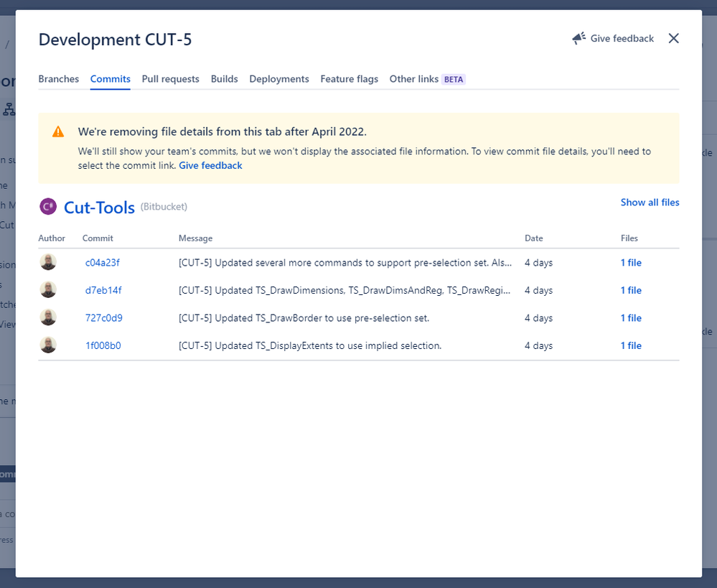This screenshot has height=588, width=717.
Task: Click author avatar for commit 1f008b0
Action: pos(48,345)
